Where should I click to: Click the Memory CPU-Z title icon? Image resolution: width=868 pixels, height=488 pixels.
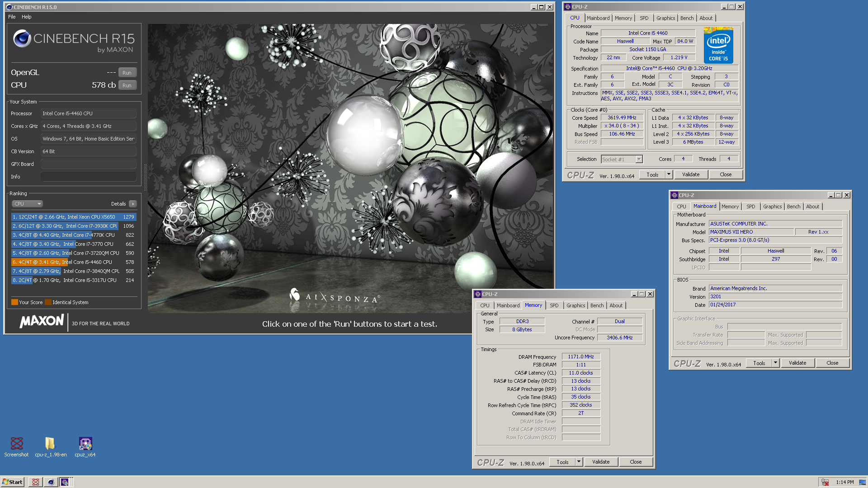click(x=478, y=294)
